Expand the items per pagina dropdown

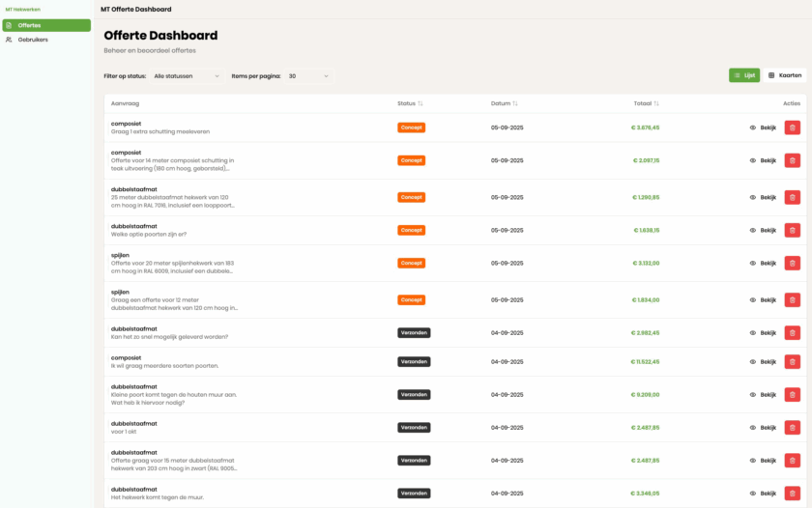tap(308, 75)
